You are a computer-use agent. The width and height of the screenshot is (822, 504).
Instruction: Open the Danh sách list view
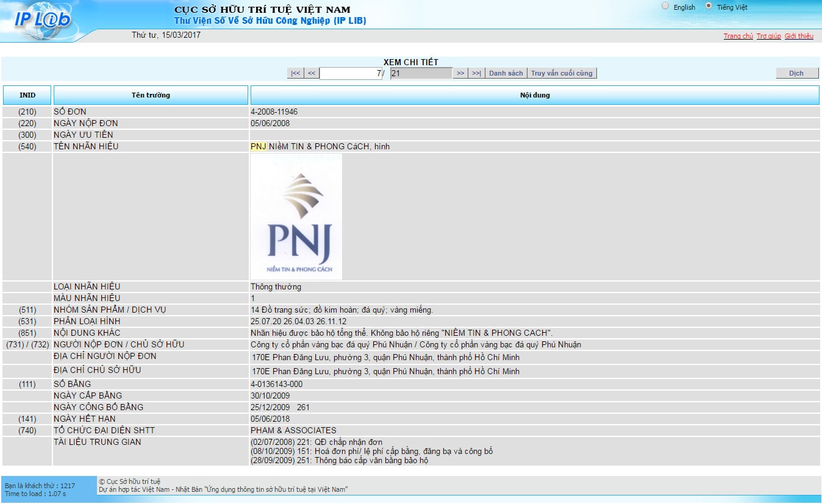(x=506, y=73)
